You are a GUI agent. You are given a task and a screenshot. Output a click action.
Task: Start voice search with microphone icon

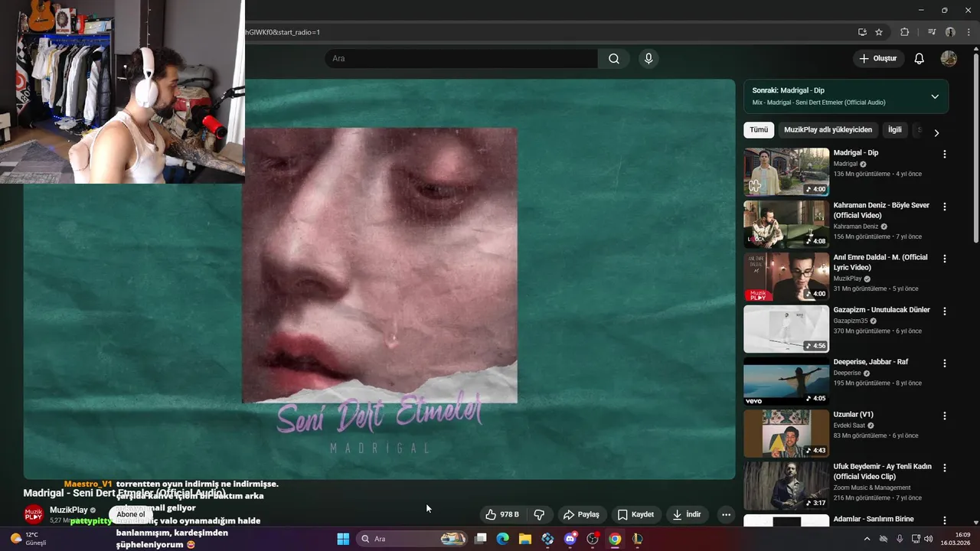pos(648,59)
